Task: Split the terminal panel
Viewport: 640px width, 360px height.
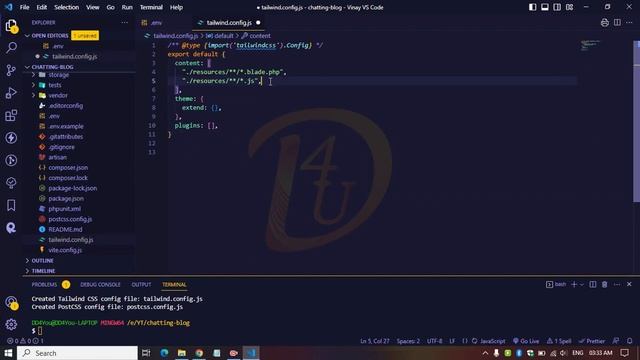Action: (593, 284)
